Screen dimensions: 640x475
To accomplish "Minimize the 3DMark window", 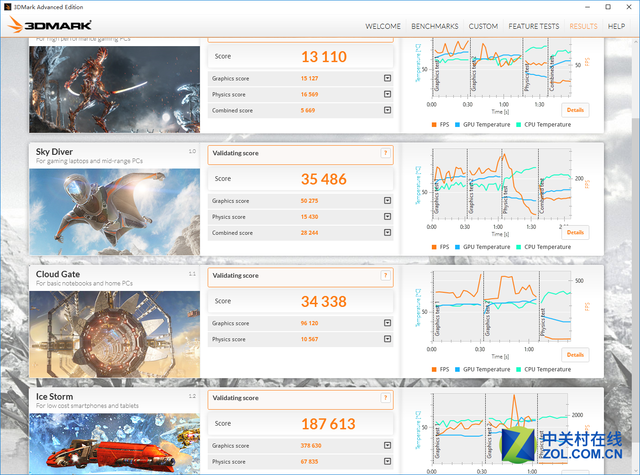I will point(587,7).
